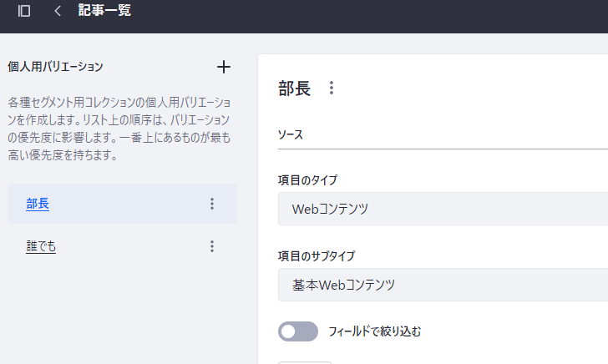Open options menu for 部長 list entry
The width and height of the screenshot is (608, 364).
tap(212, 204)
